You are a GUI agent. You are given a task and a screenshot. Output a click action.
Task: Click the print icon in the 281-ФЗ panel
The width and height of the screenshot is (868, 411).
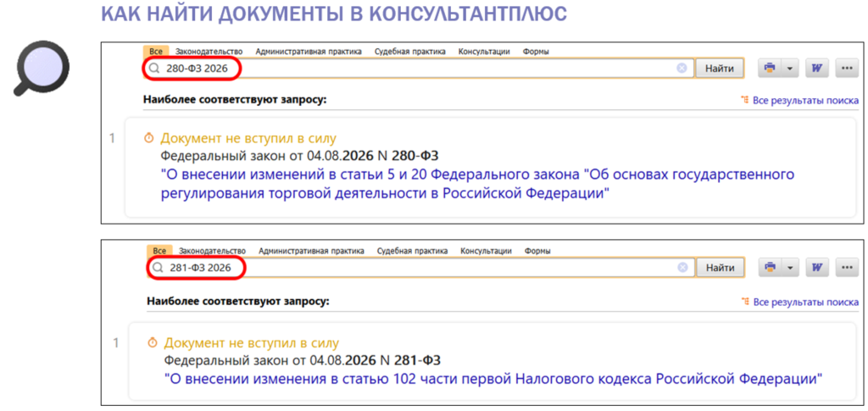tap(769, 268)
